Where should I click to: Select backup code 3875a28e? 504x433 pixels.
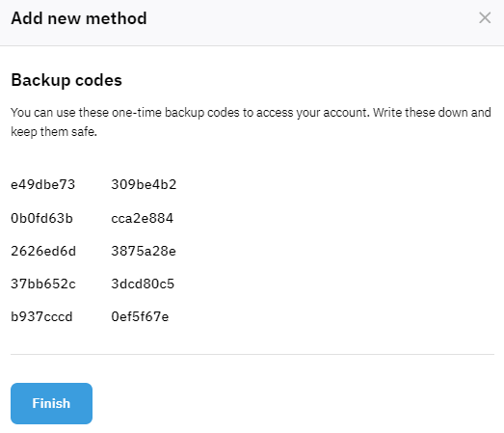click(144, 252)
